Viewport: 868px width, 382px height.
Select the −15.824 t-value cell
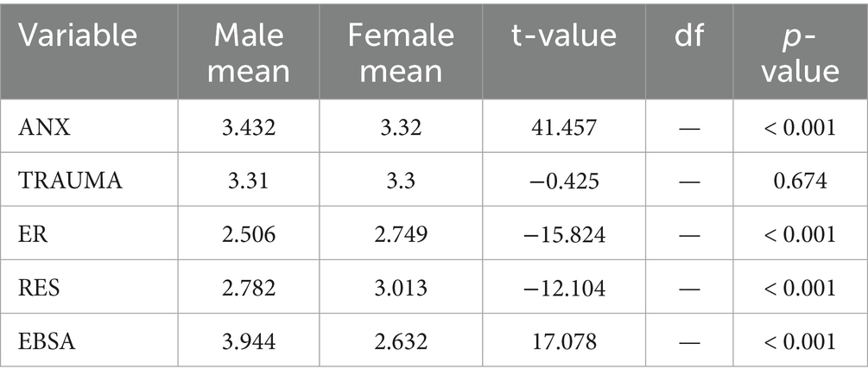[563, 234]
